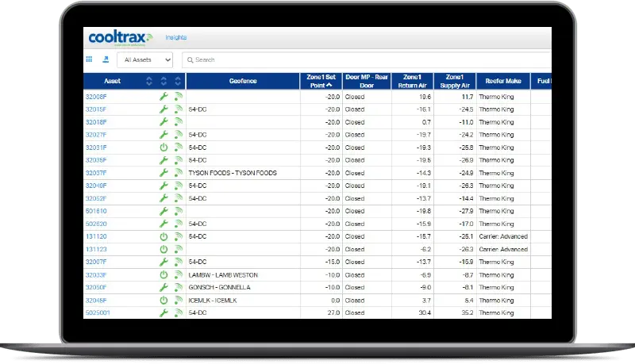Focus the Search input field
The width and height of the screenshot is (635, 364).
coord(367,59)
